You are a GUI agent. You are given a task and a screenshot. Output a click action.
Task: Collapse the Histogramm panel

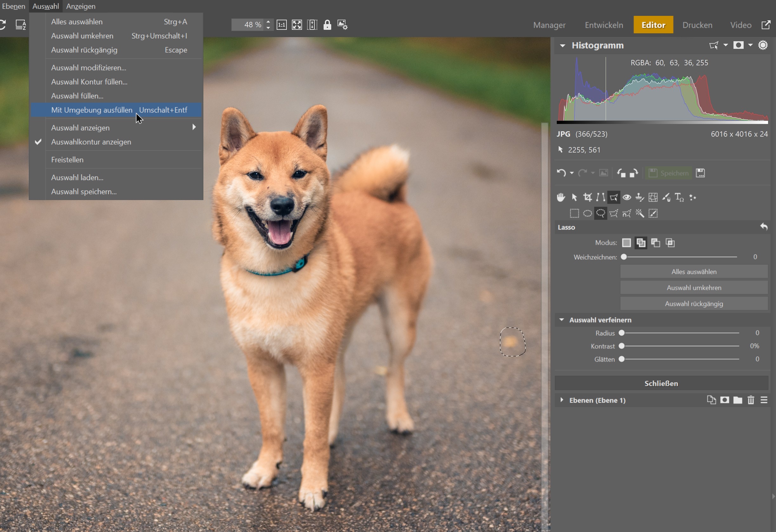[x=562, y=46]
